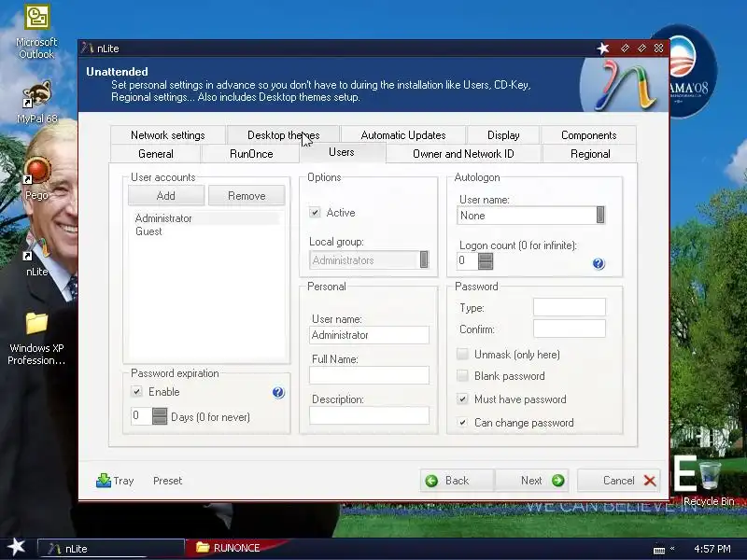The image size is (747, 560).
Task: Switch to the Regional tab
Action: pos(590,154)
